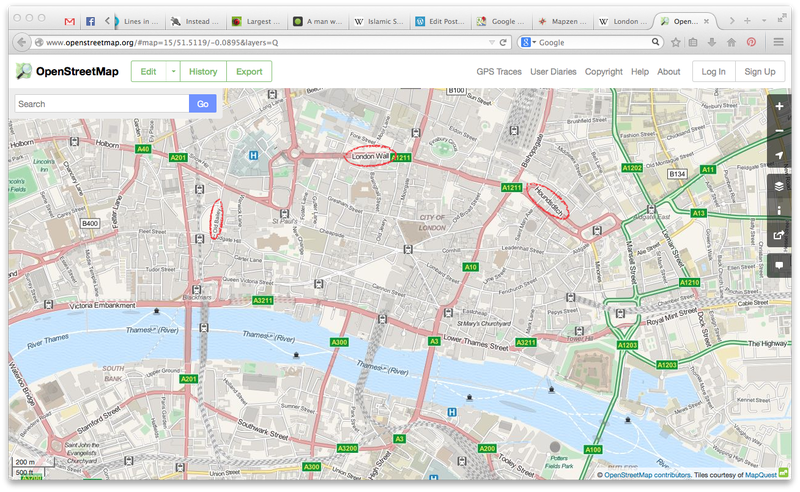Expand the Edit dropdown arrow
Screen dimensions: 800x492
(x=173, y=71)
